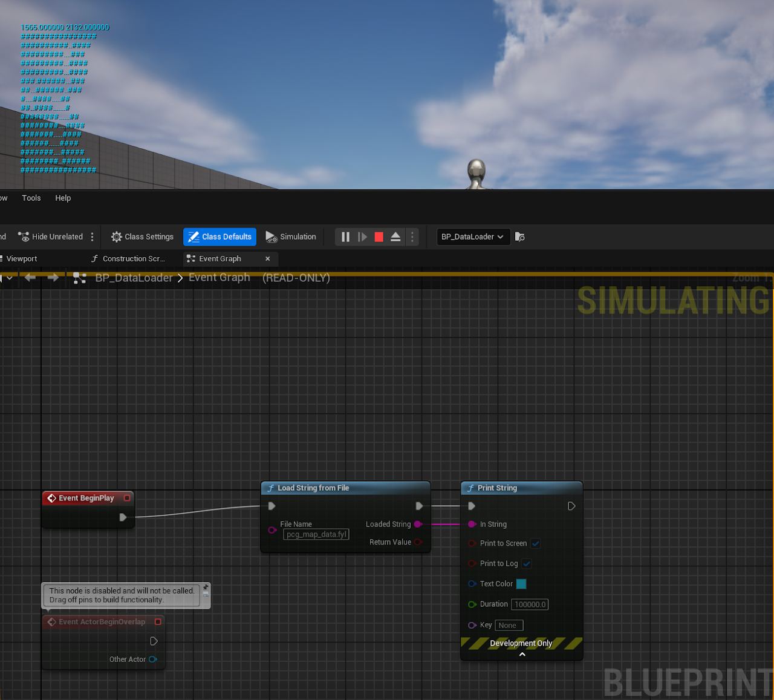Image resolution: width=774 pixels, height=700 pixels.
Task: Click Load String from File execution input pin
Action: click(272, 506)
